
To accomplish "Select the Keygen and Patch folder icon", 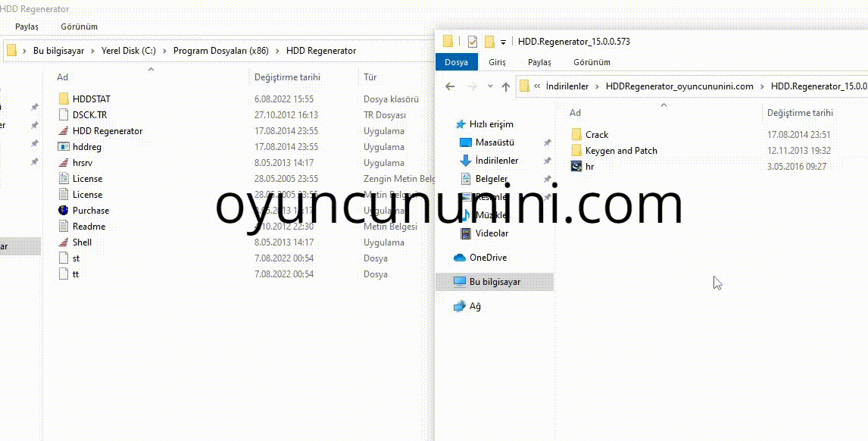I will pyautogui.click(x=576, y=151).
